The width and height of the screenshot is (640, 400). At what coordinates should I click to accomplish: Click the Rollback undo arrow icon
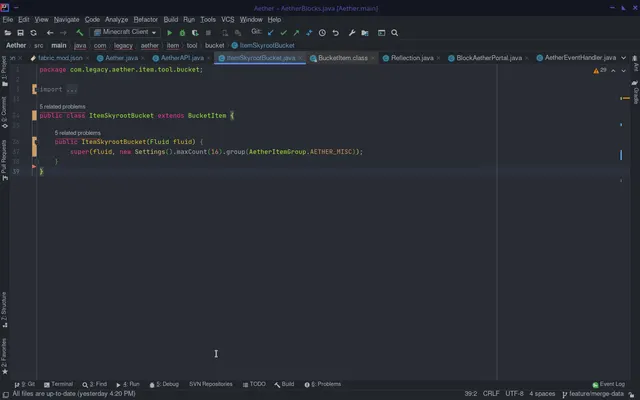[336, 33]
